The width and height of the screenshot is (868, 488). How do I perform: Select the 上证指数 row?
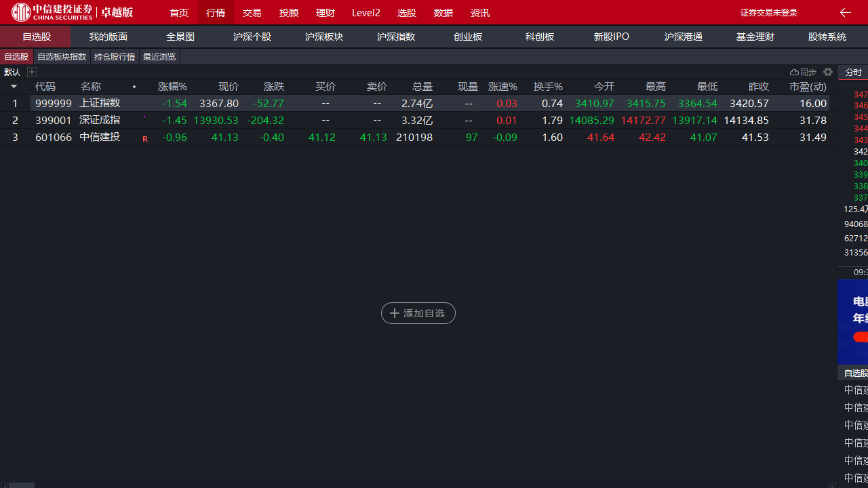coord(100,104)
